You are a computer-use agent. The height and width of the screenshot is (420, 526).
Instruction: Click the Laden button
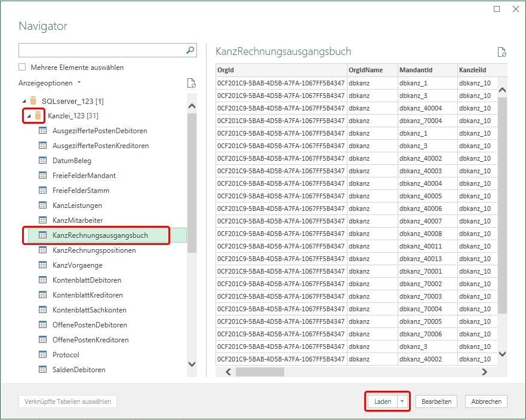(383, 401)
